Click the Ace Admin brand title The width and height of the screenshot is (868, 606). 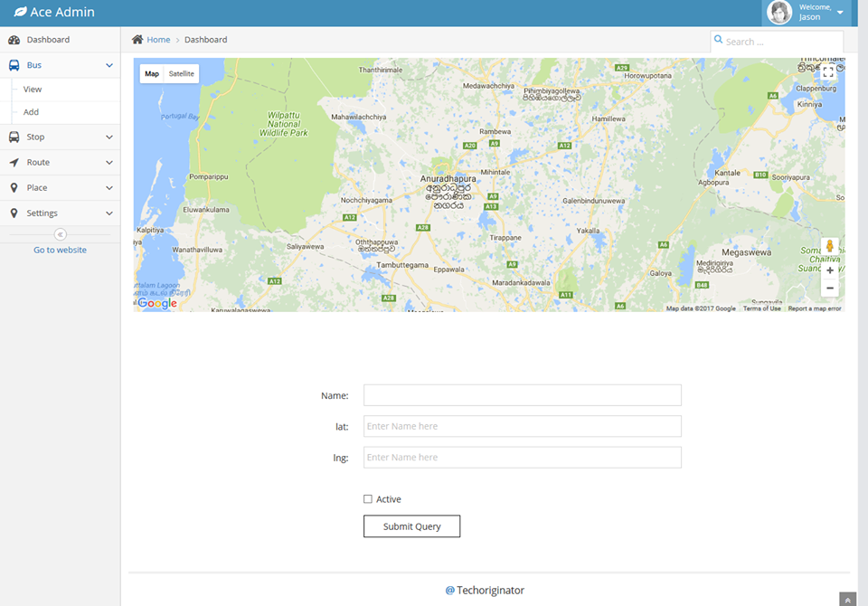click(x=62, y=12)
